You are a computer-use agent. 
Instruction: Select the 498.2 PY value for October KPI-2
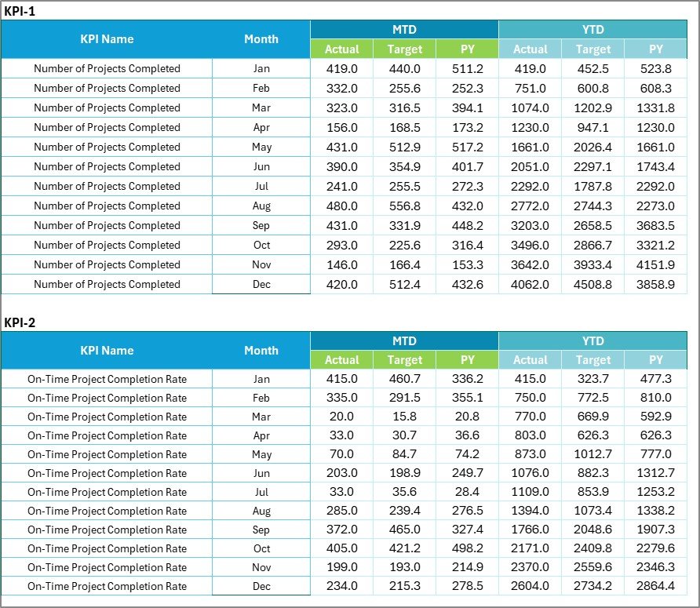(468, 548)
